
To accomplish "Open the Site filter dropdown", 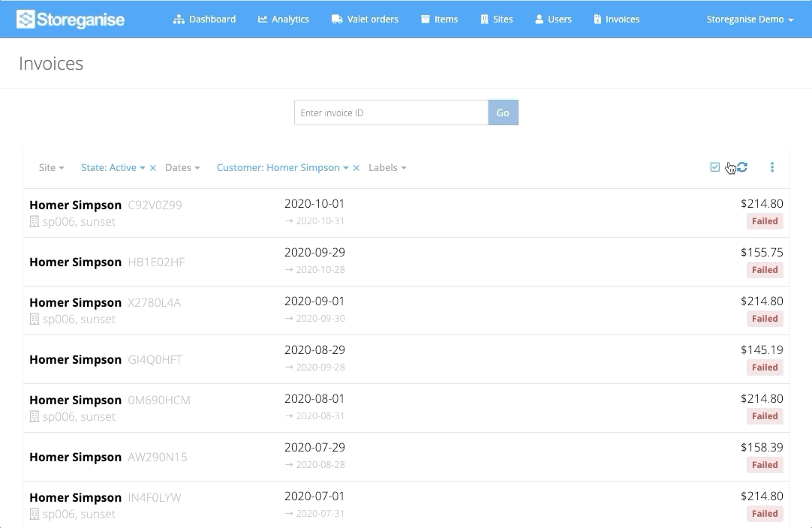I will [51, 167].
